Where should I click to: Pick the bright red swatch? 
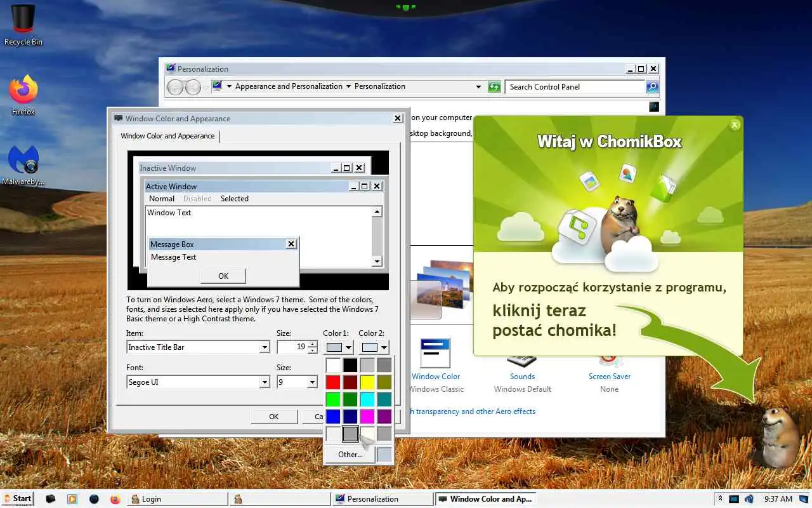[333, 382]
